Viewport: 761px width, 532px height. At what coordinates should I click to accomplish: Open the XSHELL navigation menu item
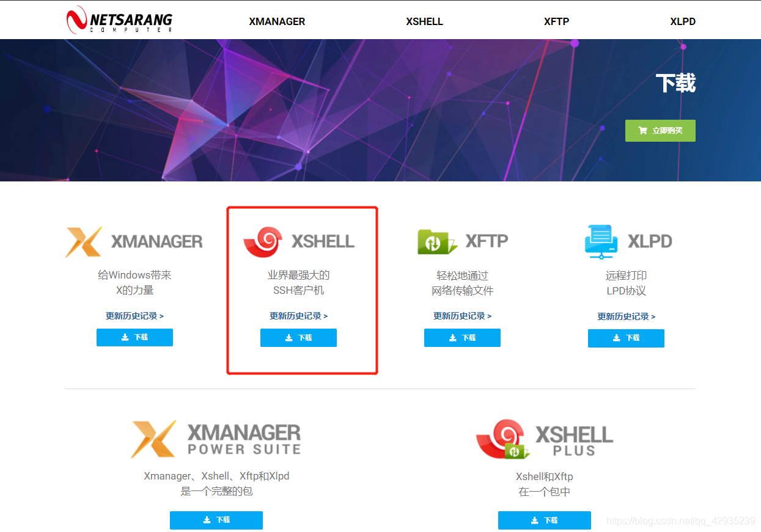(424, 21)
